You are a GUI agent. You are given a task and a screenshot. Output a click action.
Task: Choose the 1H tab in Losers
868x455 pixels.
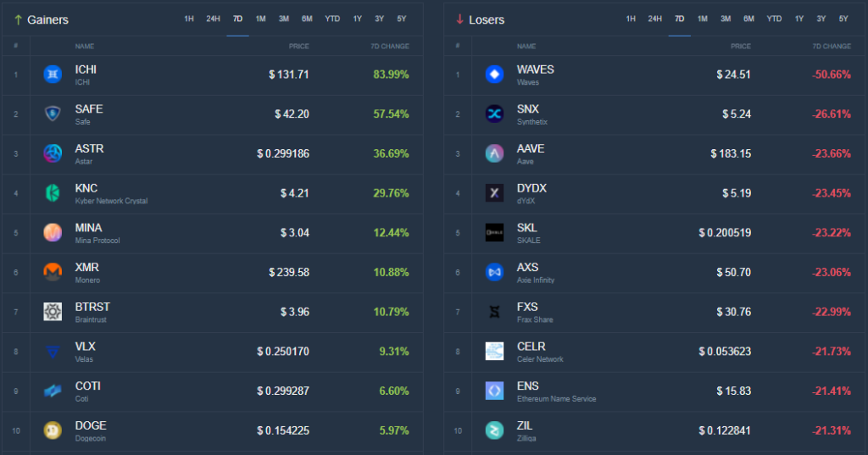tap(631, 19)
